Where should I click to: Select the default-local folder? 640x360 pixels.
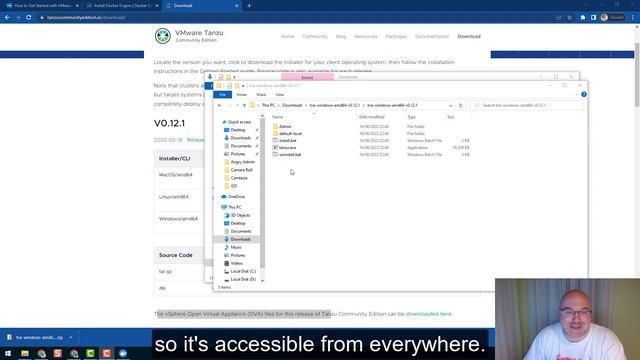[290, 133]
